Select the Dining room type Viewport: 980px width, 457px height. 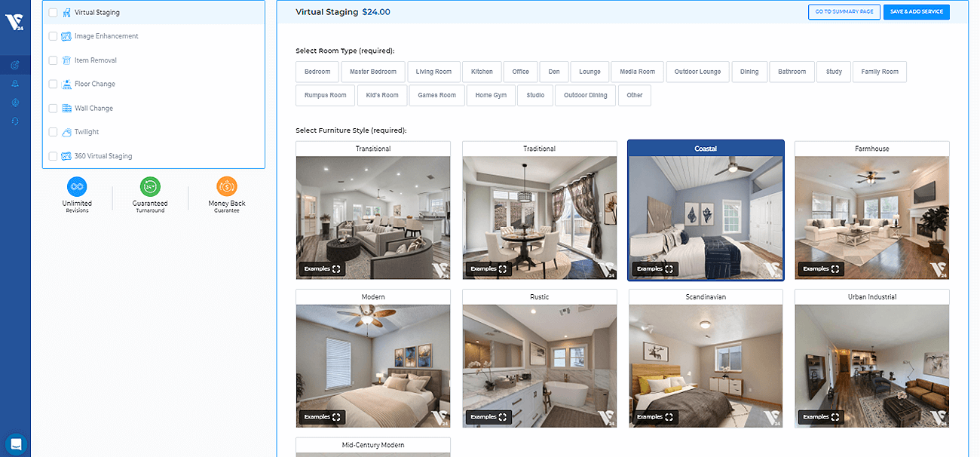[749, 72]
